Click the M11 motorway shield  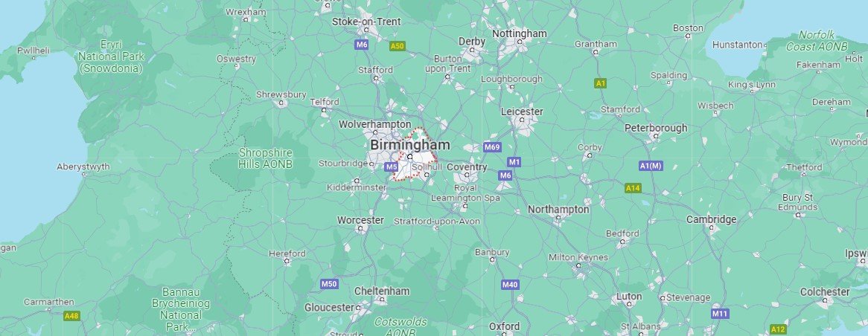[x=720, y=314]
